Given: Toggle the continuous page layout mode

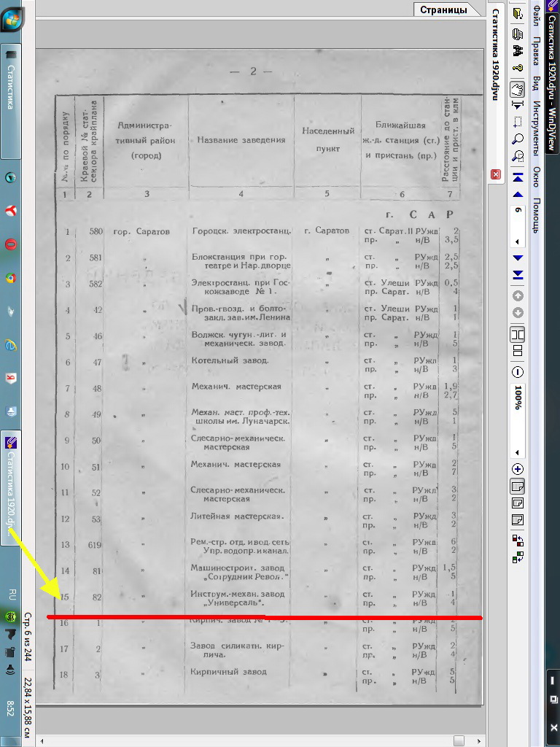Looking at the screenshot, I should 518,351.
